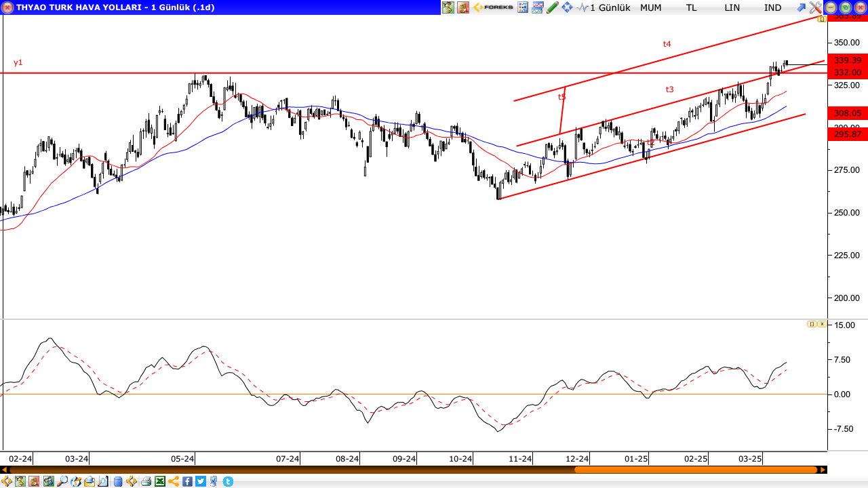Click the blue globe browser icon
The width and height of the screenshot is (868, 488).
pos(76,481)
